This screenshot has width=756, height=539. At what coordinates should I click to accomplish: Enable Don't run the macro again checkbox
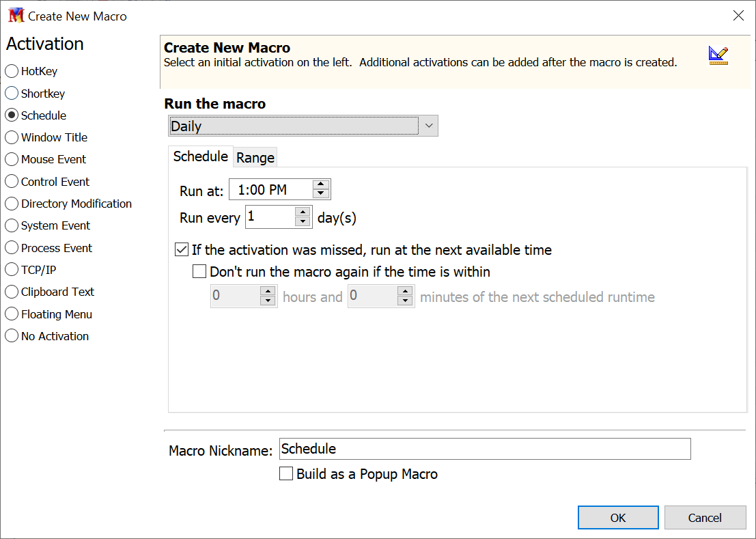tap(199, 272)
